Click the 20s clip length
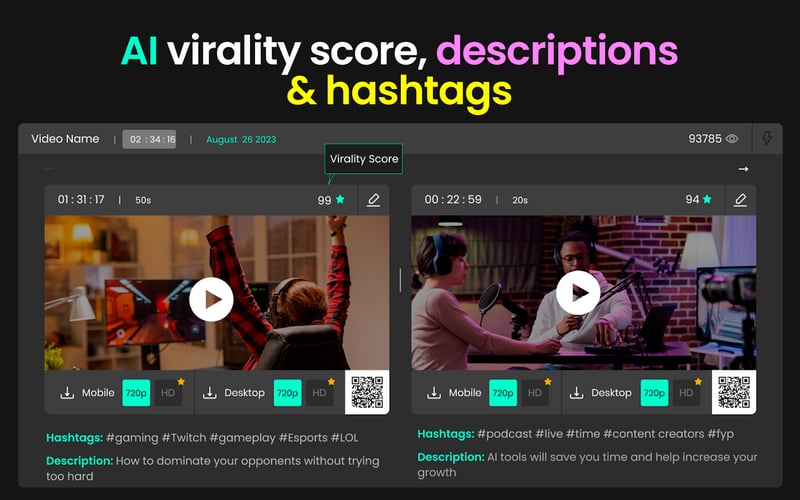 pos(520,200)
